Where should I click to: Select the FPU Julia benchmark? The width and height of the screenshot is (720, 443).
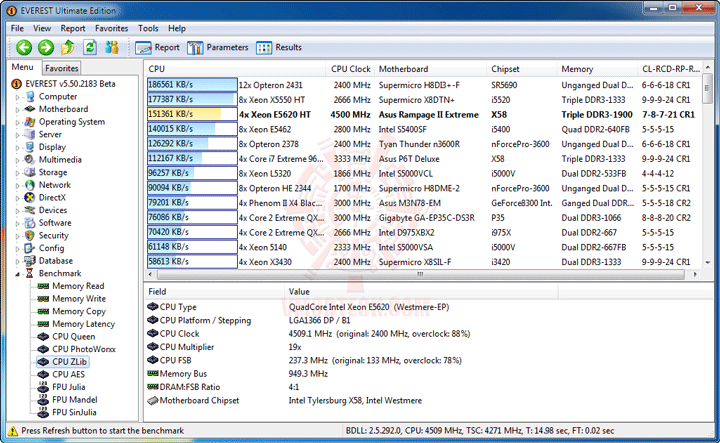pyautogui.click(x=68, y=387)
